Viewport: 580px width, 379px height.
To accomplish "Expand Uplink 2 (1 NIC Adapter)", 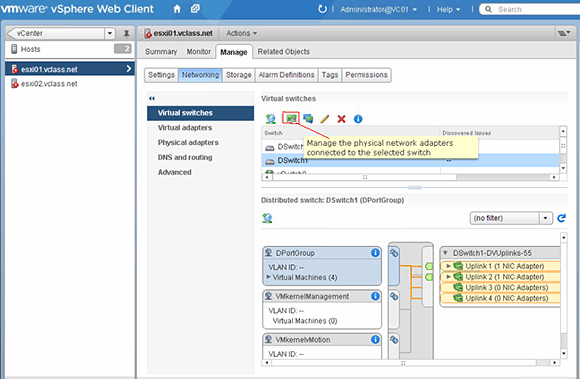I will (x=448, y=277).
